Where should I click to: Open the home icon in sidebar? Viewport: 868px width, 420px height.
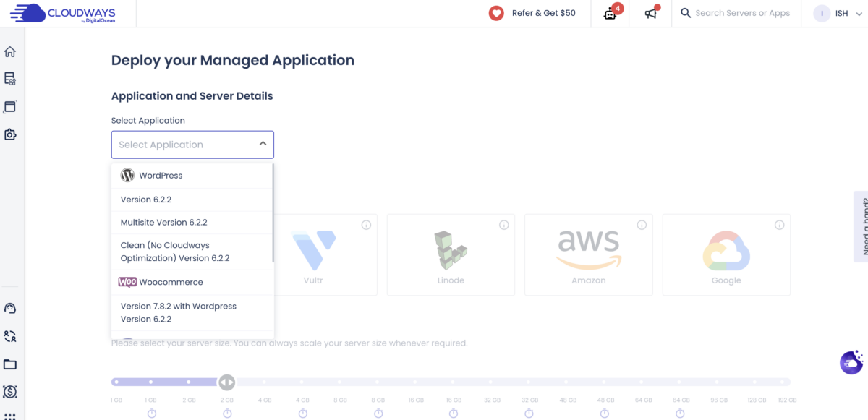[10, 52]
